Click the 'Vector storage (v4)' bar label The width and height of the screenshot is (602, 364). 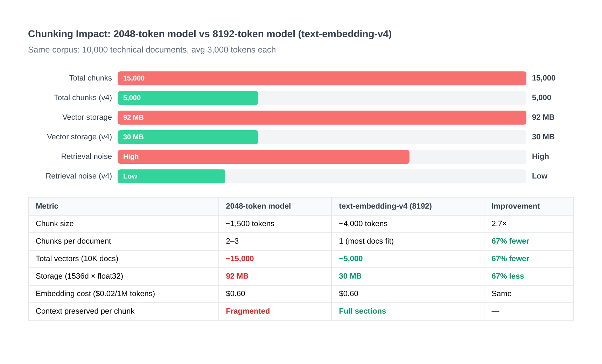(x=79, y=137)
